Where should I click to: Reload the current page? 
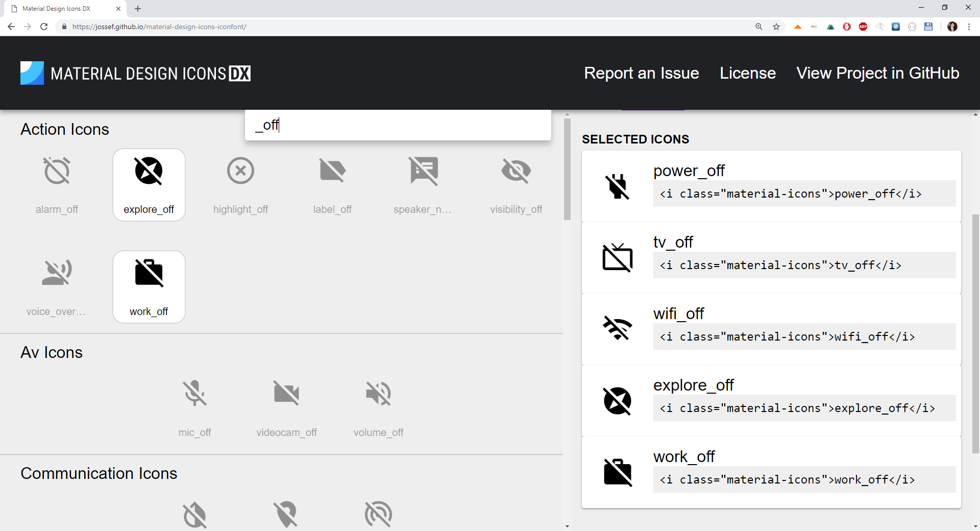point(44,27)
